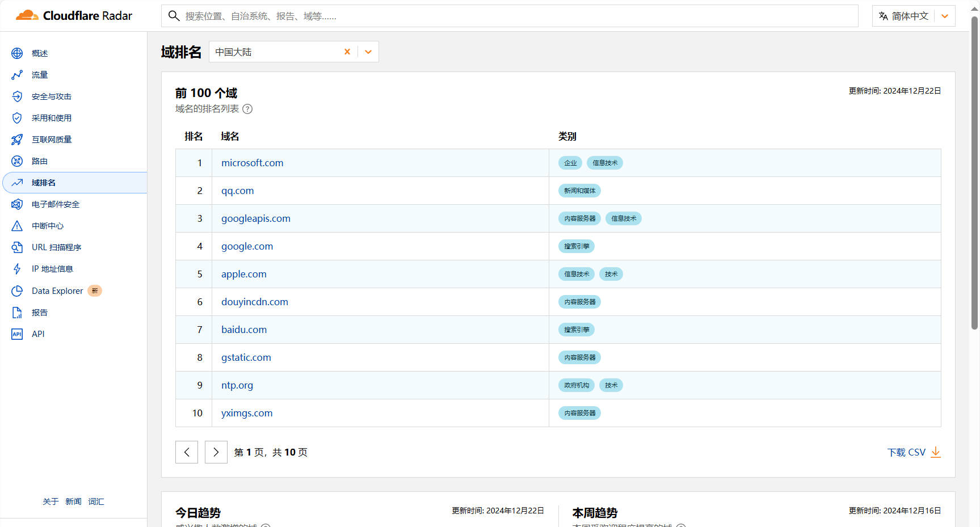This screenshot has height=527, width=980.
Task: Click the help question icon beside 域名的排名列表
Action: pyautogui.click(x=247, y=109)
